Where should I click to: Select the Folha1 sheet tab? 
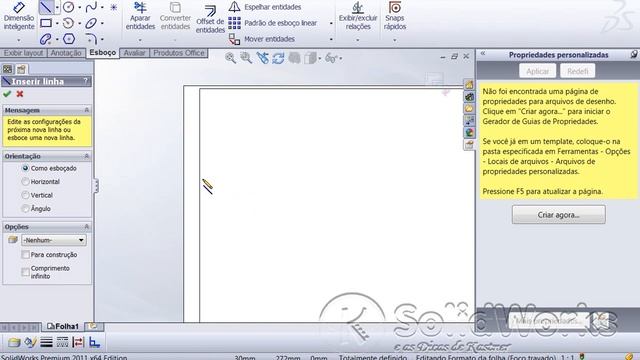[63, 326]
